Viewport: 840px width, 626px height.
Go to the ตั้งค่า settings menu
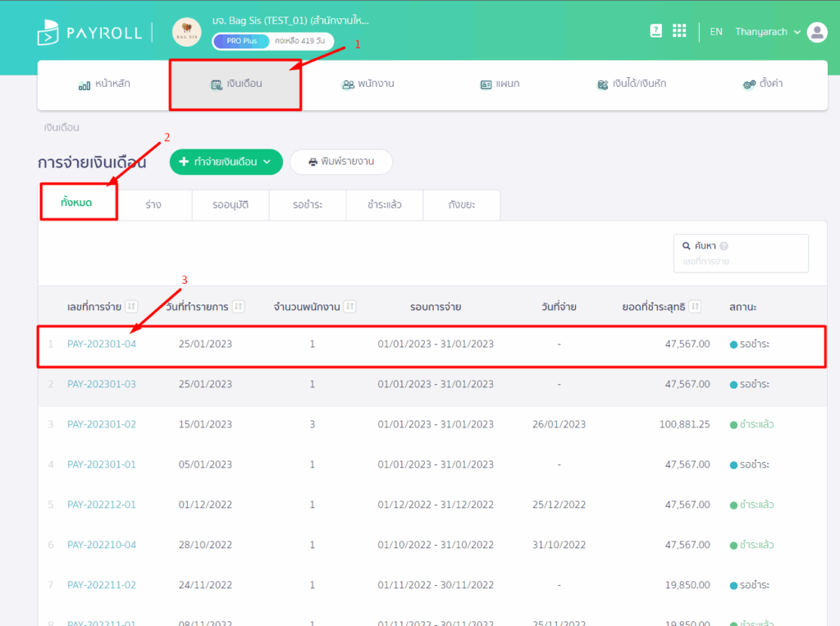tap(761, 84)
